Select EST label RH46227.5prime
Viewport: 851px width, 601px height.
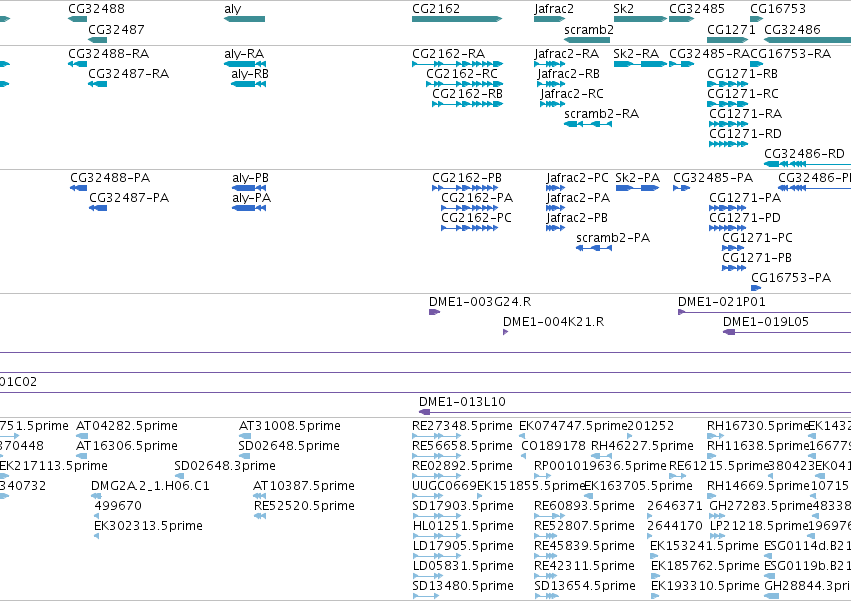[642, 446]
